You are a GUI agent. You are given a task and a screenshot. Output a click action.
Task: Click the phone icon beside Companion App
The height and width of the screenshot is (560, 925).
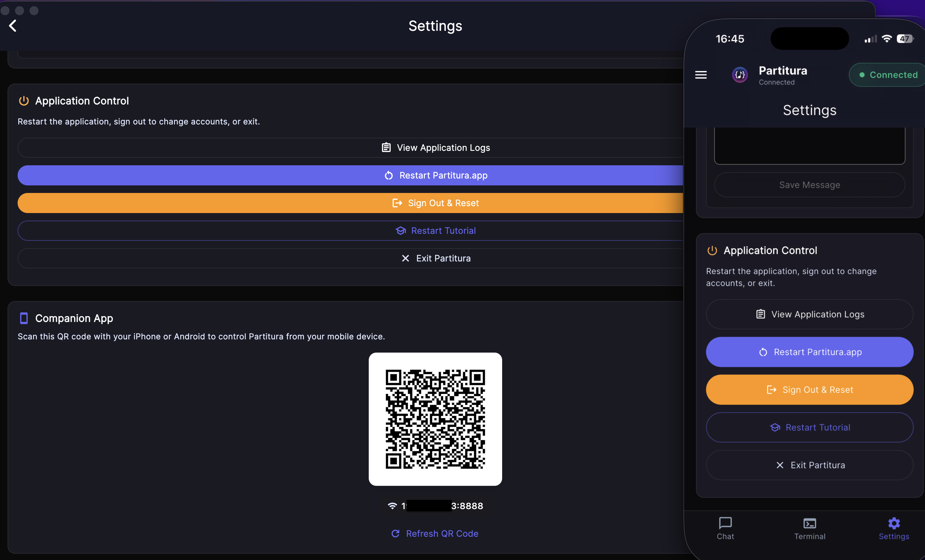pos(24,318)
